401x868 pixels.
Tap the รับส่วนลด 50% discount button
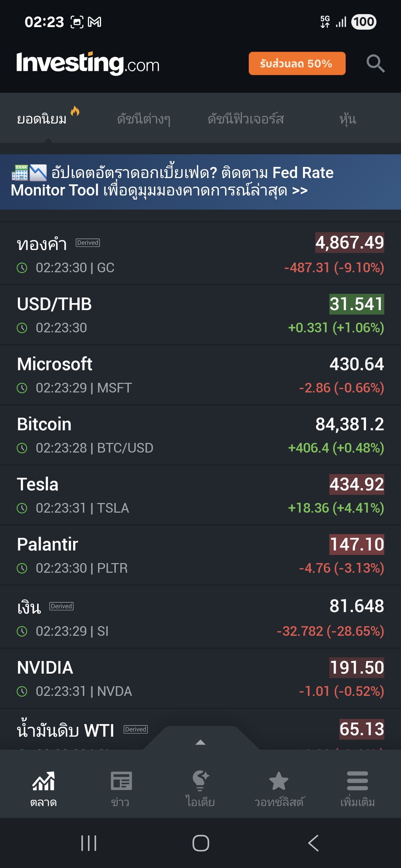coord(297,63)
